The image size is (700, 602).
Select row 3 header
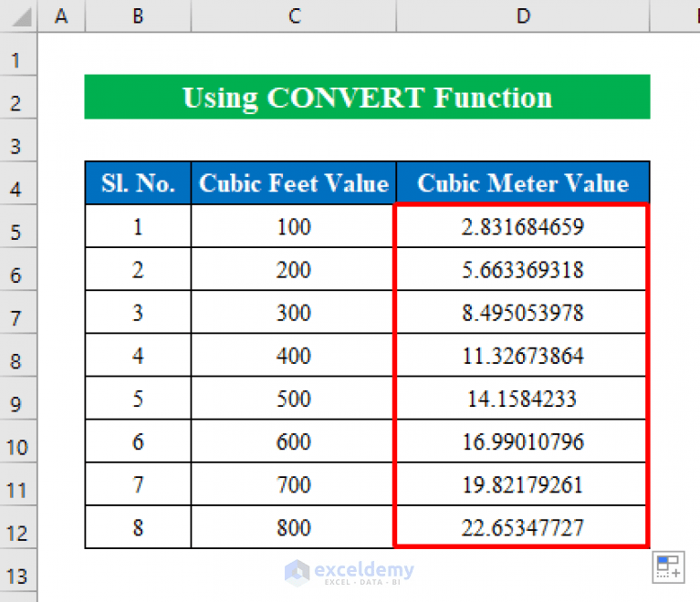18,140
